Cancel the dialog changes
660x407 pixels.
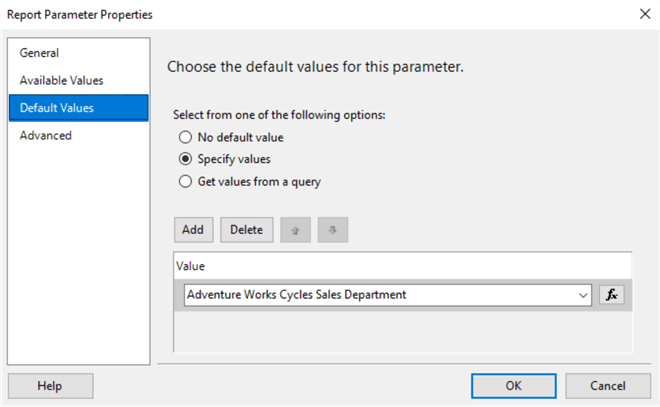608,386
